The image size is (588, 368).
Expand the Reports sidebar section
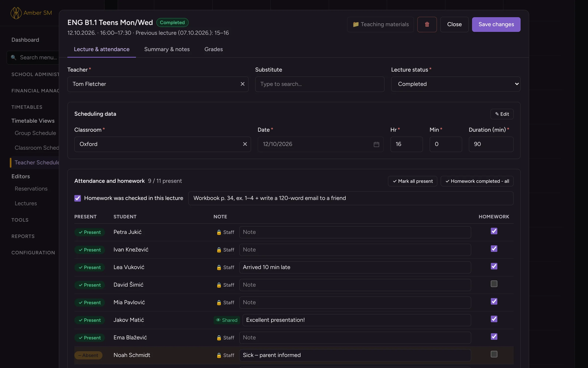[x=23, y=236]
